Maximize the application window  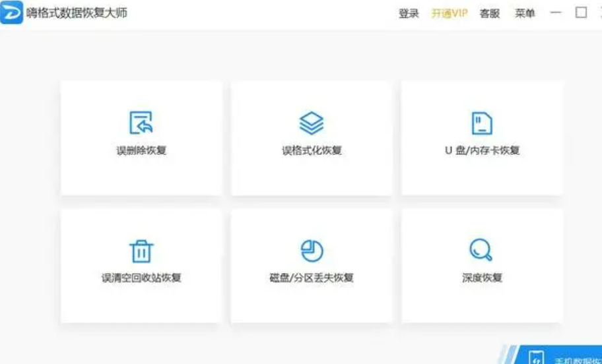tap(581, 13)
